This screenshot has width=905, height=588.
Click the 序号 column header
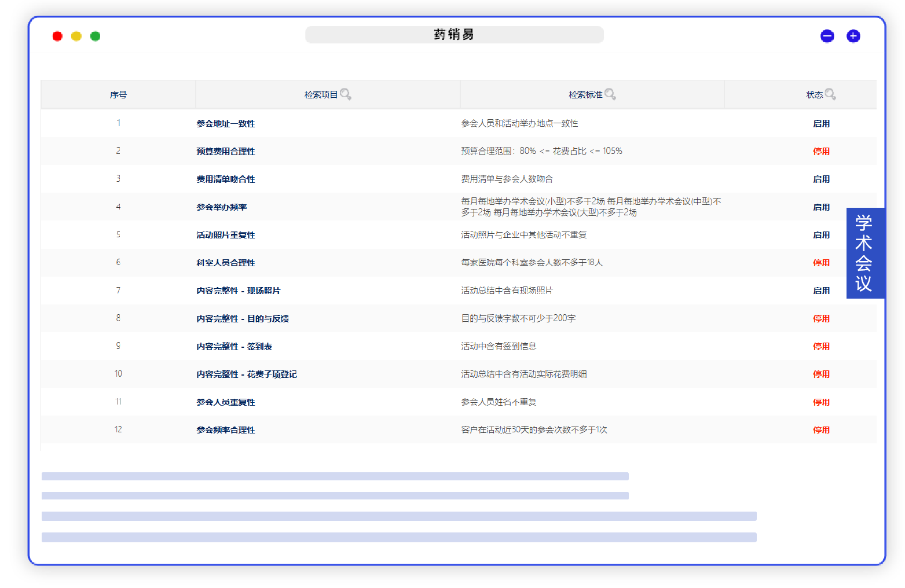point(118,94)
